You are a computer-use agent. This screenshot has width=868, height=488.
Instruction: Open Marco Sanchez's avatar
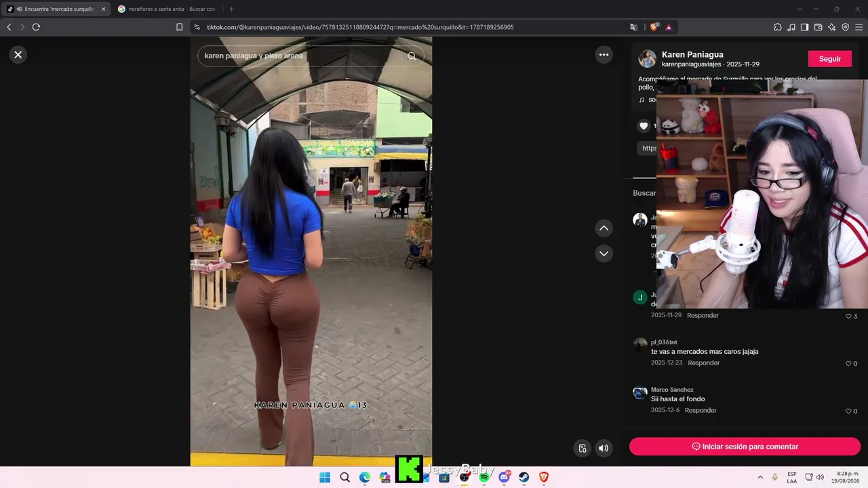tap(639, 393)
